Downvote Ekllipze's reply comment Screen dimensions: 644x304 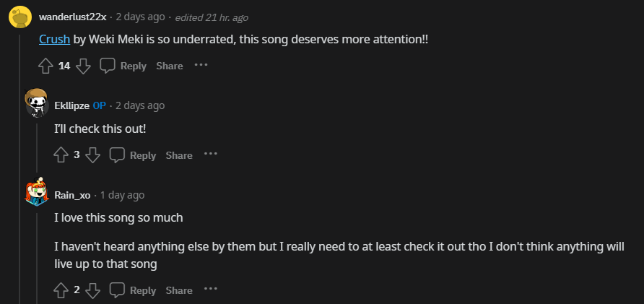(92, 155)
